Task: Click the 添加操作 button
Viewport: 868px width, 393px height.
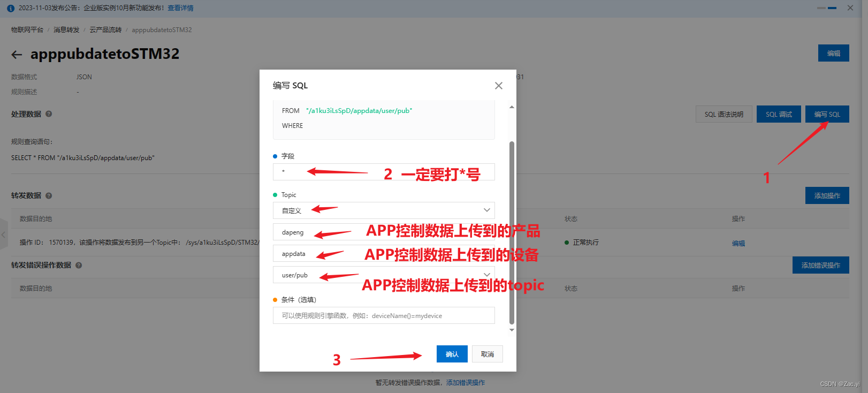Action: click(x=827, y=195)
